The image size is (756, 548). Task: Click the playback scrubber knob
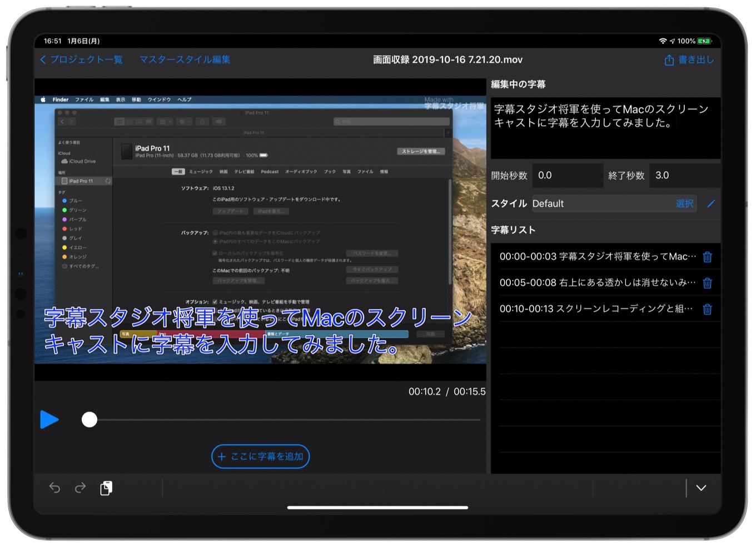tap(89, 420)
